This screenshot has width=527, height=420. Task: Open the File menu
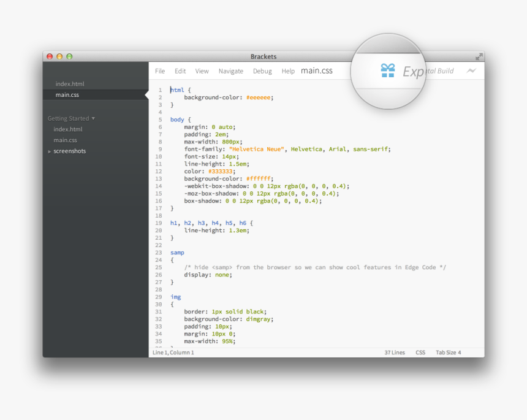click(x=160, y=71)
